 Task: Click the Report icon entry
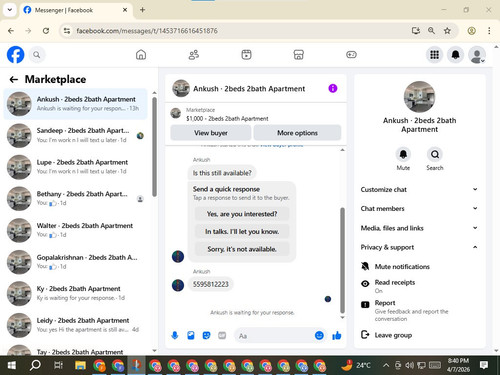(365, 304)
